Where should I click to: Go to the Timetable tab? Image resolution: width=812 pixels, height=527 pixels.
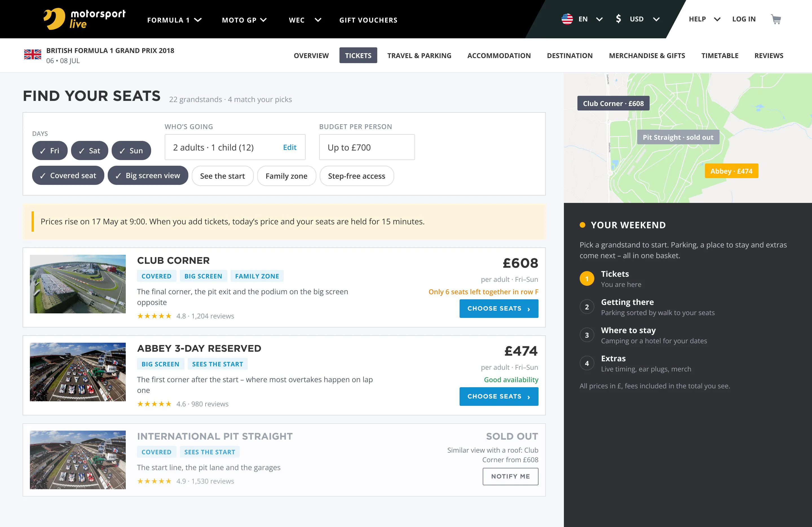point(720,55)
